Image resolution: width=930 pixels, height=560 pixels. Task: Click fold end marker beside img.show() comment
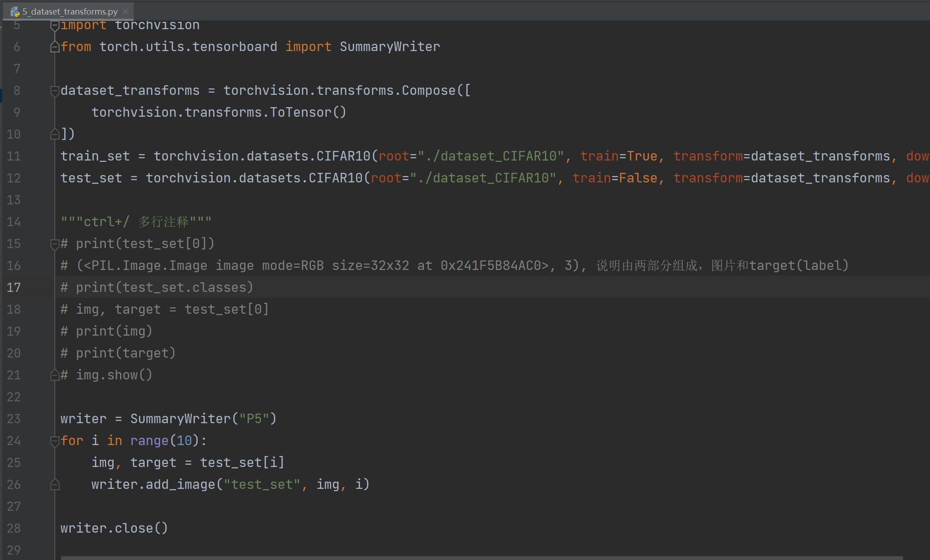pyautogui.click(x=55, y=375)
